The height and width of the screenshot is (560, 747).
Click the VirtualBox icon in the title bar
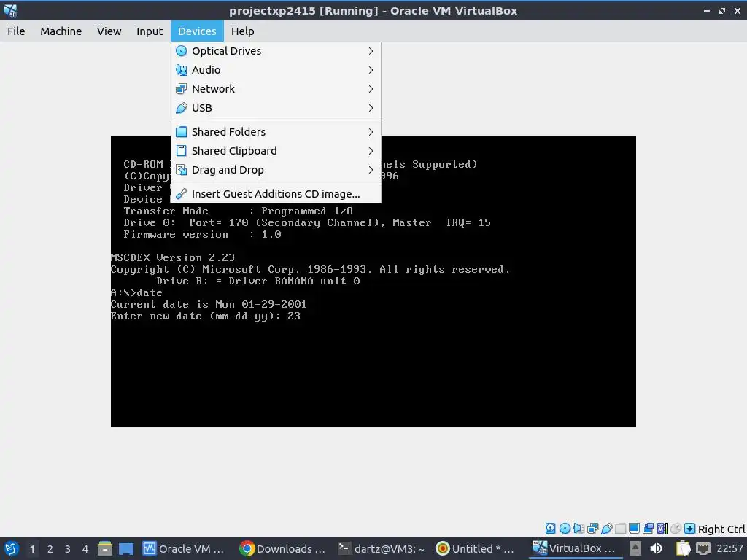(10, 10)
